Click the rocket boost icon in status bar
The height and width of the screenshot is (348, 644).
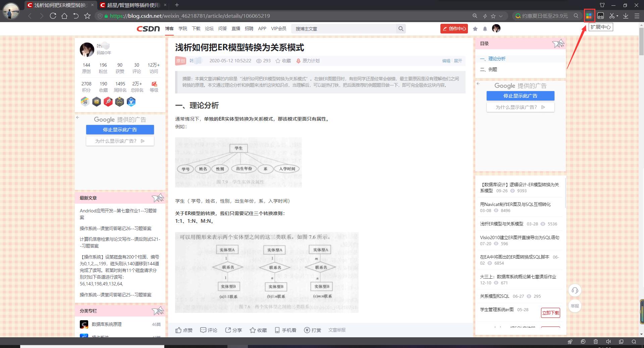tap(570, 342)
